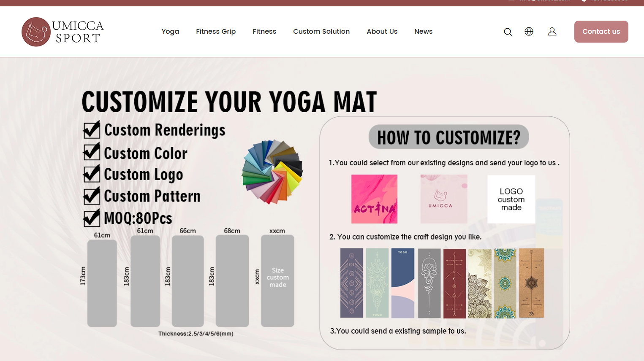644x361 pixels.
Task: Go to the About Us page
Action: click(x=382, y=32)
